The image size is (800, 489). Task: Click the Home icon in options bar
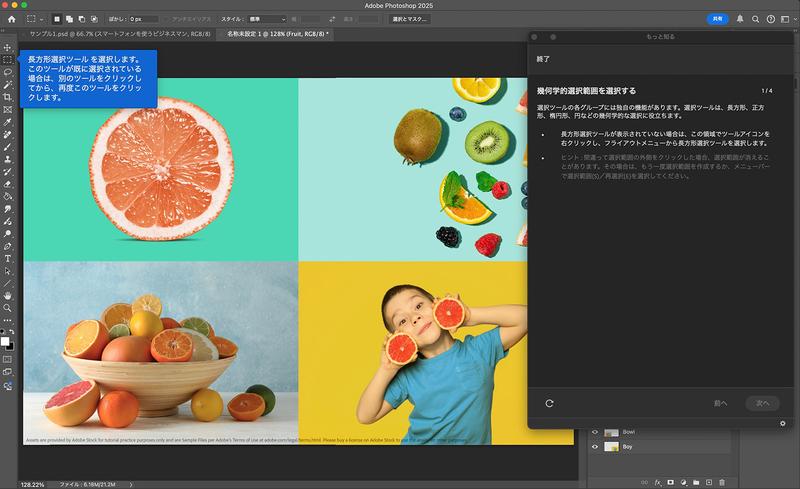(x=11, y=19)
